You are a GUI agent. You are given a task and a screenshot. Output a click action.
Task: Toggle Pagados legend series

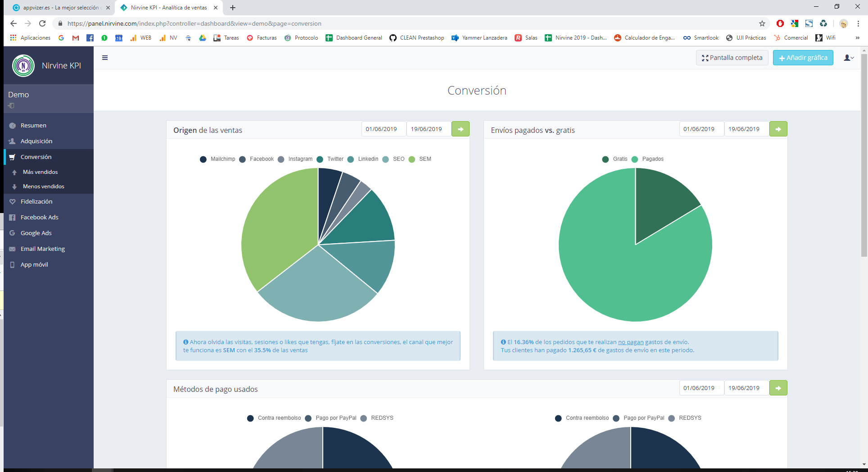(648, 159)
